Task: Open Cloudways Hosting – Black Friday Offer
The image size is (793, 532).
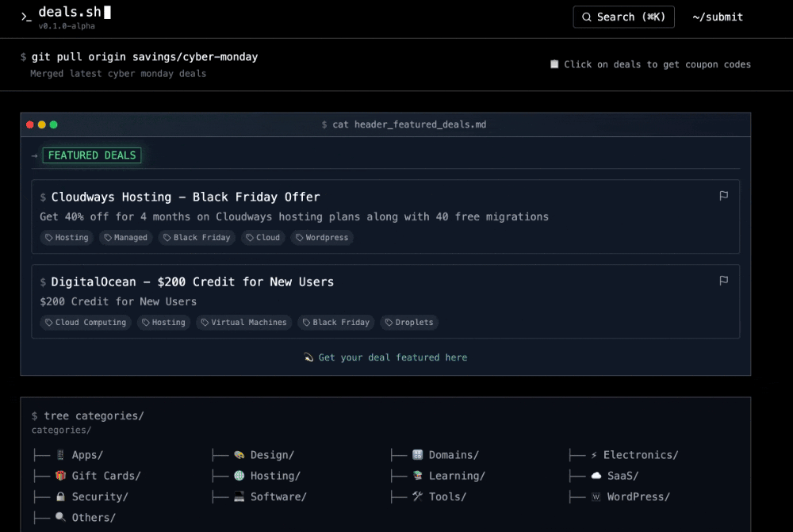Action: coord(185,197)
